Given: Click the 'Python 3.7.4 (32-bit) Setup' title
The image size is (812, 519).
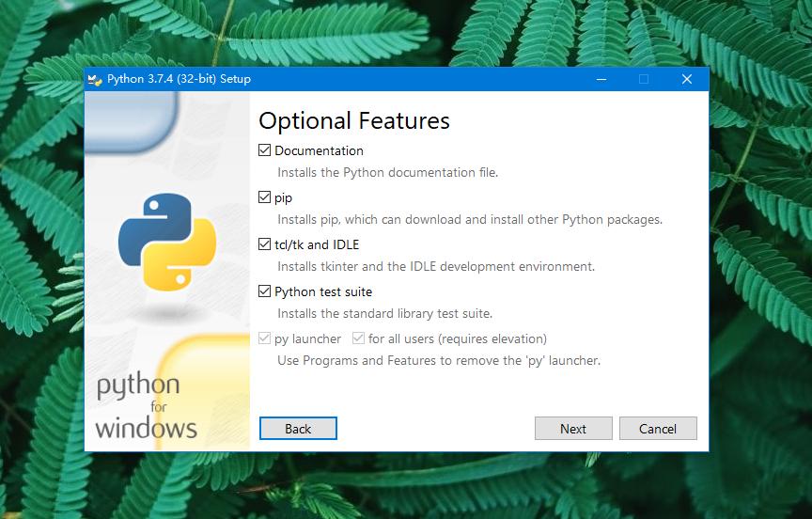Looking at the screenshot, I should [179, 79].
